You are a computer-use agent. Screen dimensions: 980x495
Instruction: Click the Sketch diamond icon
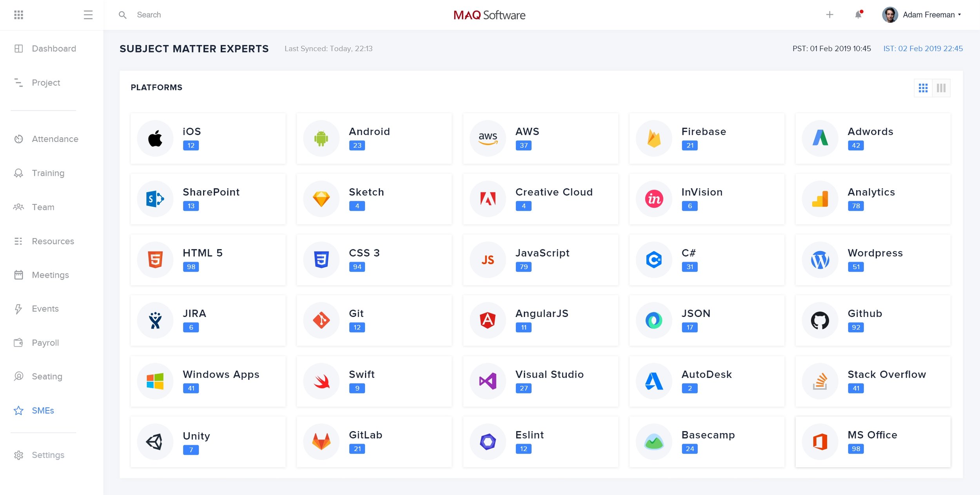pyautogui.click(x=321, y=199)
